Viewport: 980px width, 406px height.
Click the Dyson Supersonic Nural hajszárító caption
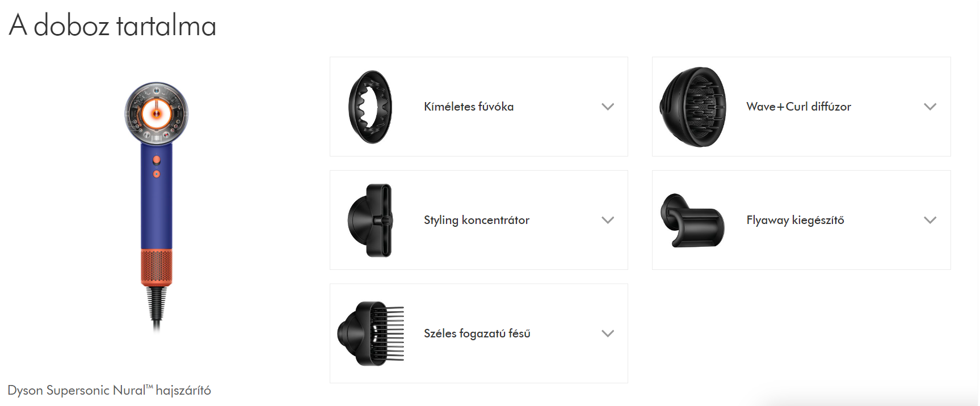point(109,390)
